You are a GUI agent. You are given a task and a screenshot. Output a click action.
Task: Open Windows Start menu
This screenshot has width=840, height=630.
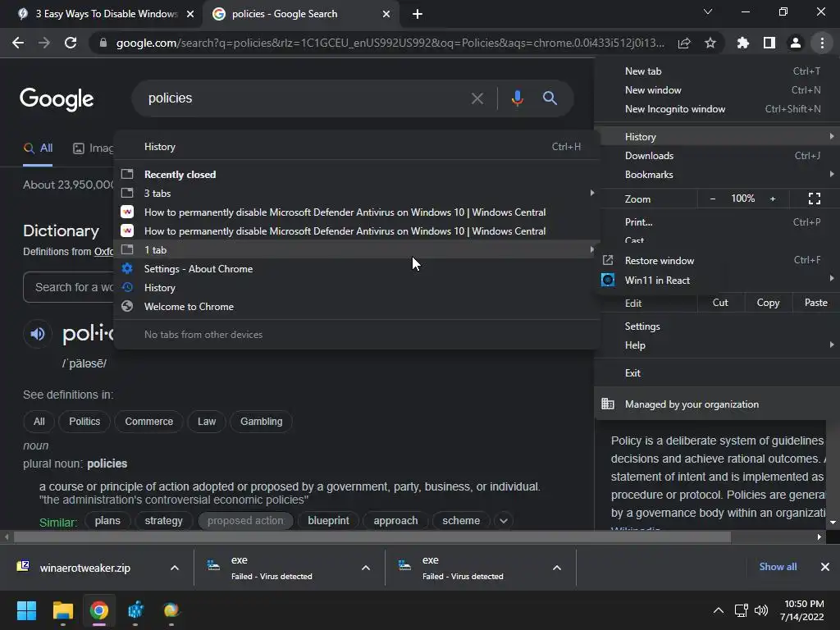26,610
